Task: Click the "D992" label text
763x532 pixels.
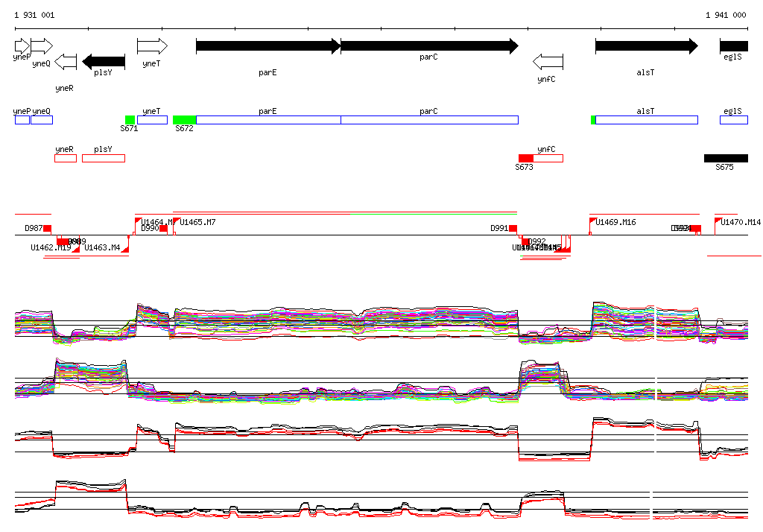Action: (x=536, y=241)
